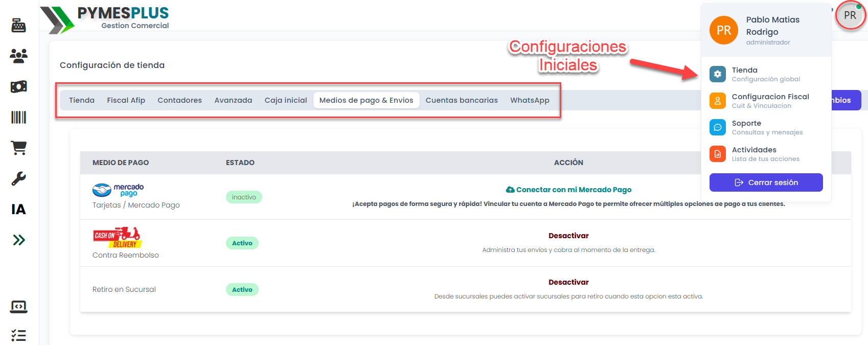Click the Cash on Delivery logo

click(117, 238)
